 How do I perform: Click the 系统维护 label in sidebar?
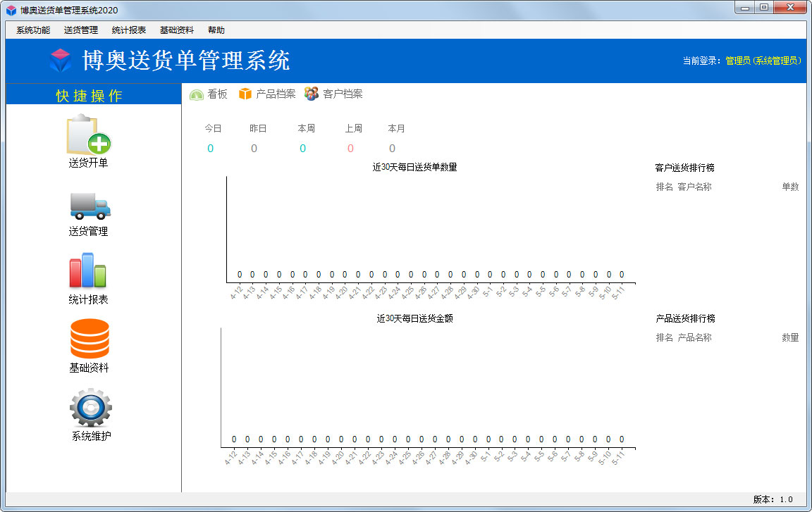tap(91, 436)
